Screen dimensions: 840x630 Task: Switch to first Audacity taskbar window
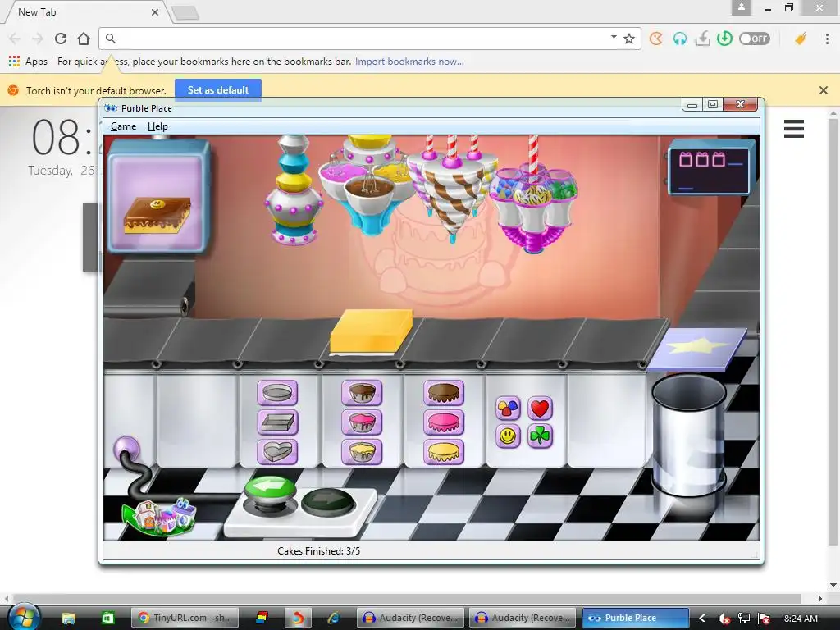(x=410, y=618)
